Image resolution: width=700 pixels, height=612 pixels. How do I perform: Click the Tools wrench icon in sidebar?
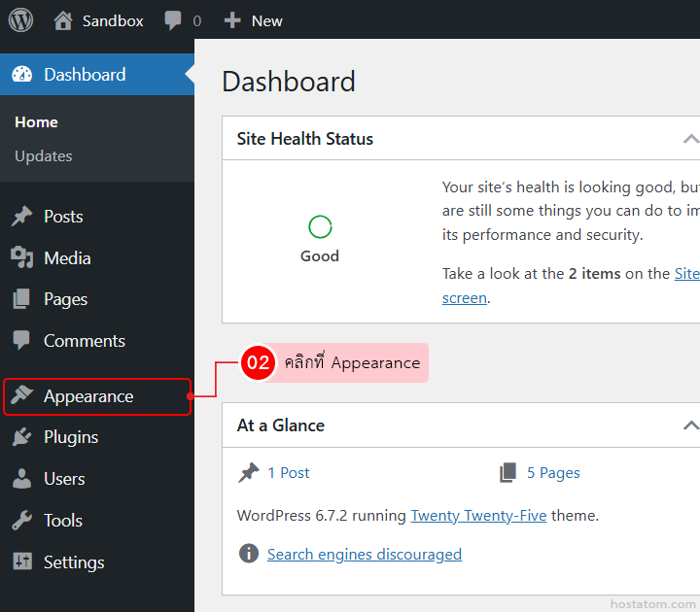tap(21, 521)
